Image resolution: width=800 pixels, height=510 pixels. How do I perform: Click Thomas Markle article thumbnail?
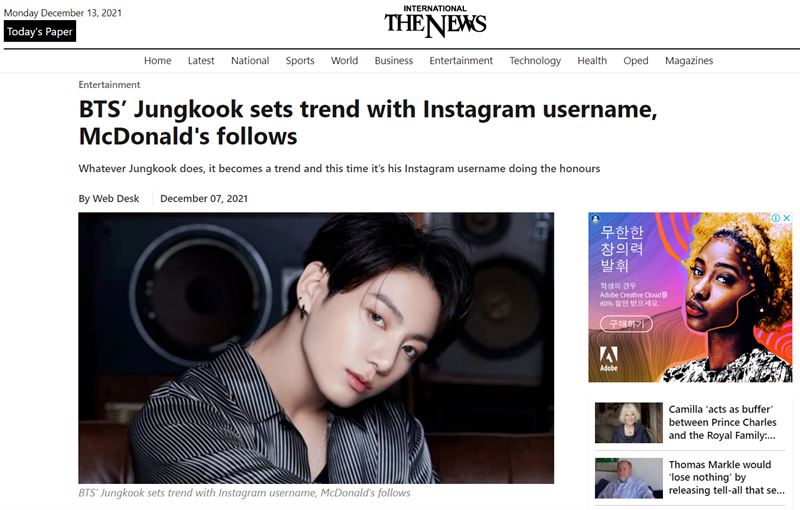(629, 478)
